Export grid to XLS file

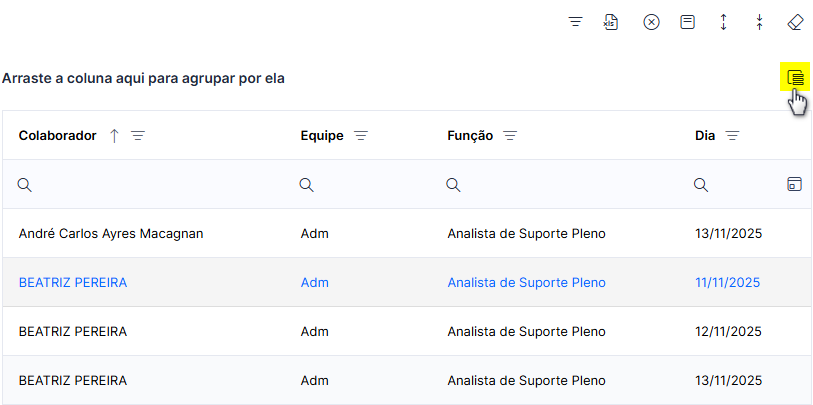tap(611, 22)
